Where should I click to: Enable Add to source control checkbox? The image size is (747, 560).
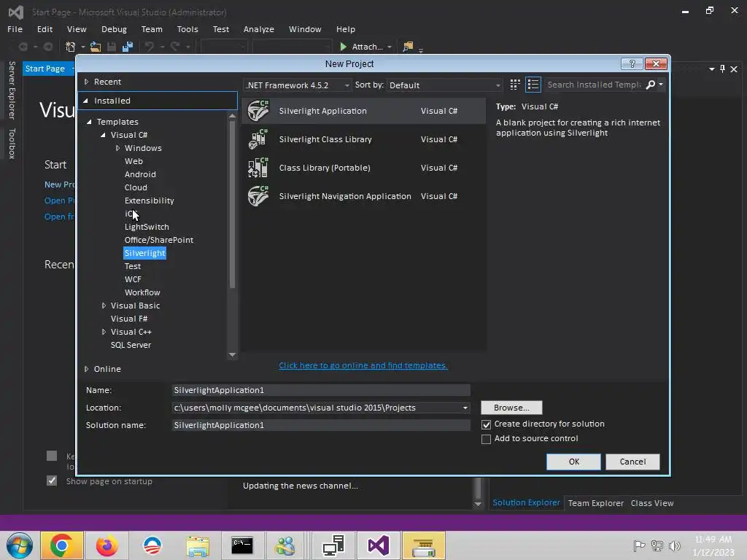[x=486, y=439]
